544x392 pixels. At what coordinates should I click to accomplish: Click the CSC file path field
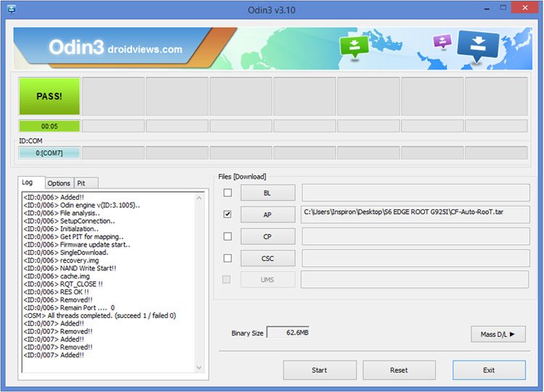click(x=416, y=258)
